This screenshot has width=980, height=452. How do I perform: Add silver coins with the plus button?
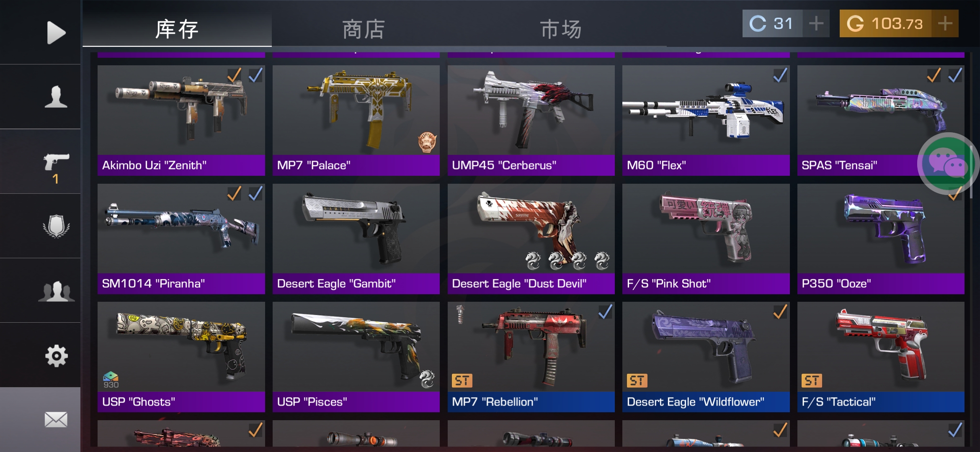[816, 23]
